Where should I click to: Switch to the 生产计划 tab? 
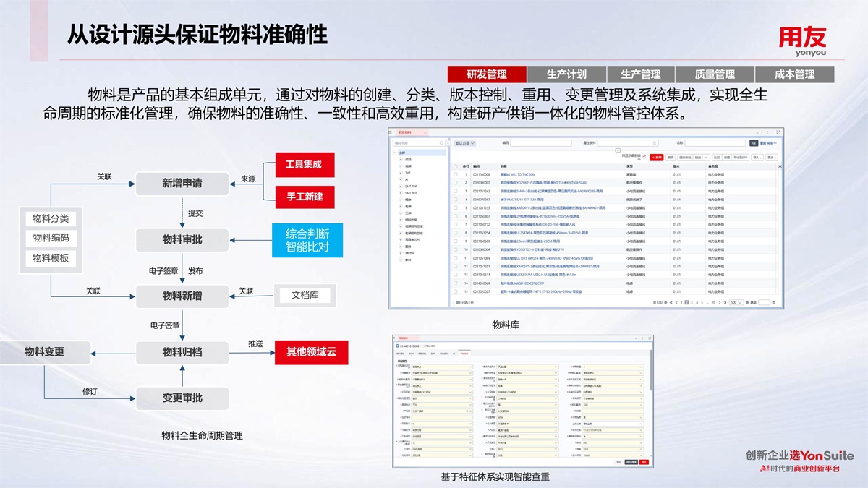(566, 74)
